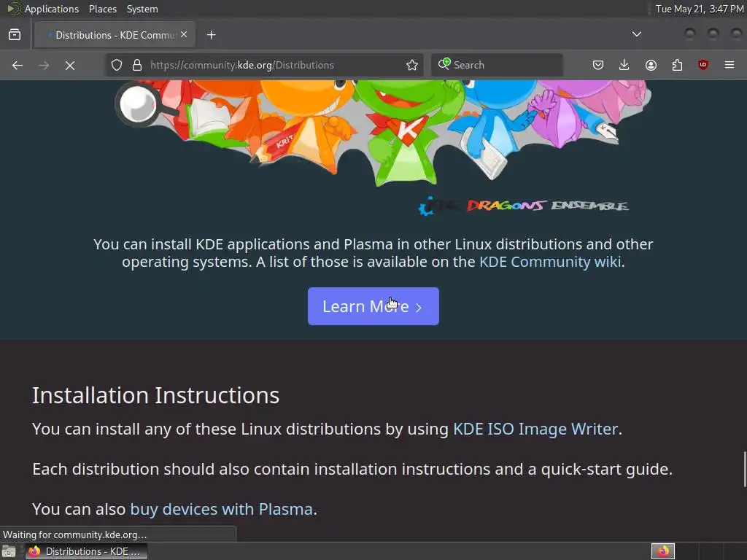This screenshot has width=747, height=560.
Task: Click the uBlock Origin icon
Action: 703,65
